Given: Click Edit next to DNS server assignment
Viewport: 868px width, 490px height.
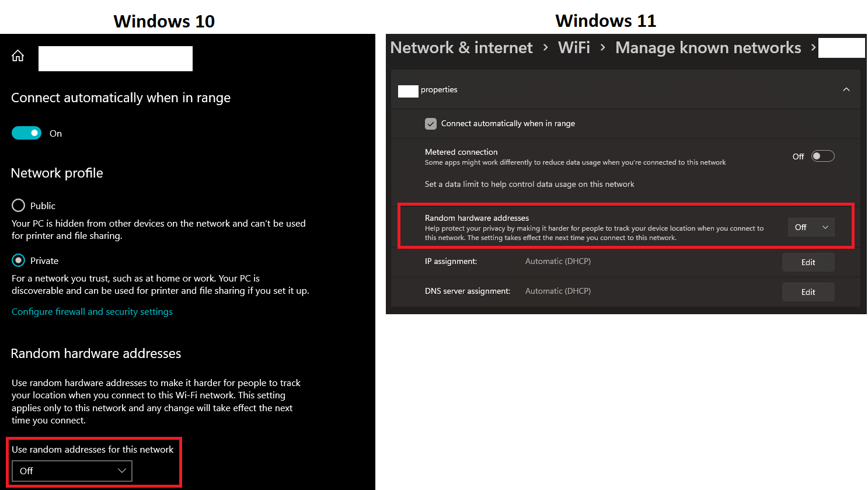Looking at the screenshot, I should click(x=808, y=292).
